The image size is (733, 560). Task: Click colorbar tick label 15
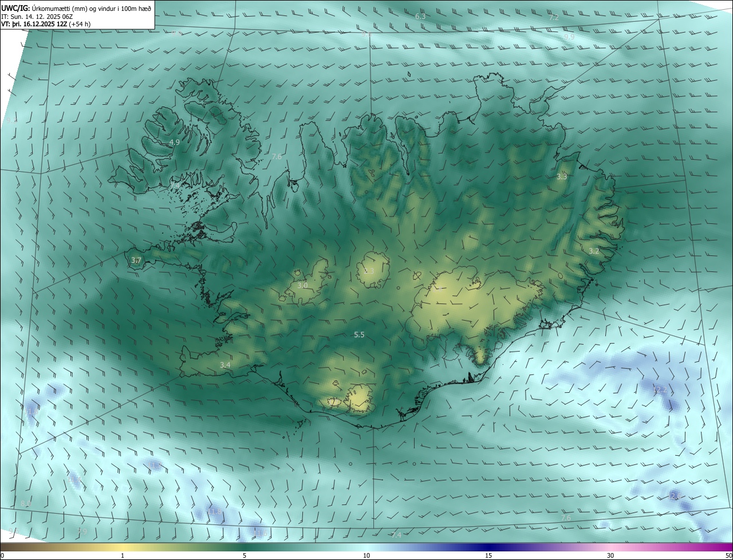click(x=488, y=555)
